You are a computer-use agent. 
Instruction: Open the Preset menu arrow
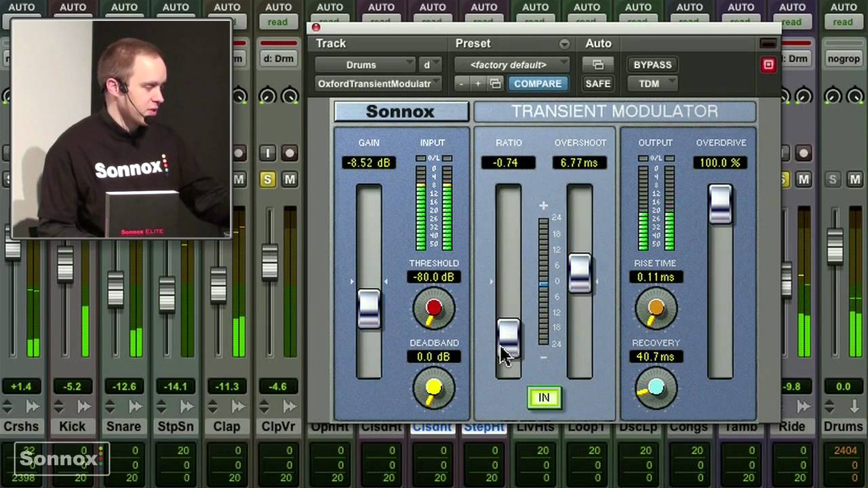[564, 43]
